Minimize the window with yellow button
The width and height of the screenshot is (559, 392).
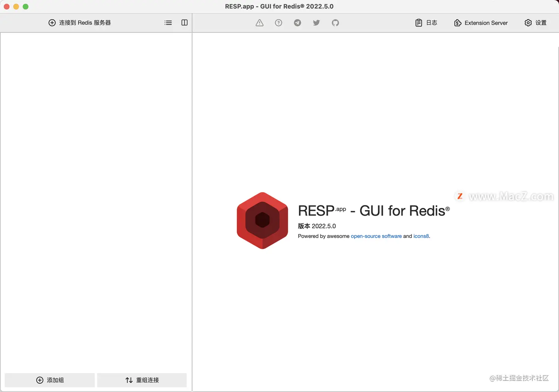coord(16,7)
